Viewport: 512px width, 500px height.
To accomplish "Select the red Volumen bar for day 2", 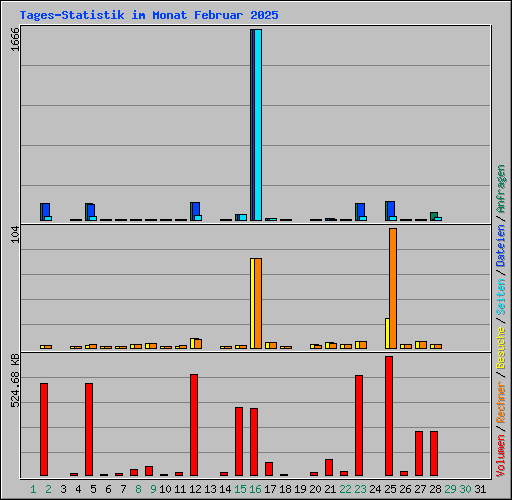I will (x=44, y=429).
